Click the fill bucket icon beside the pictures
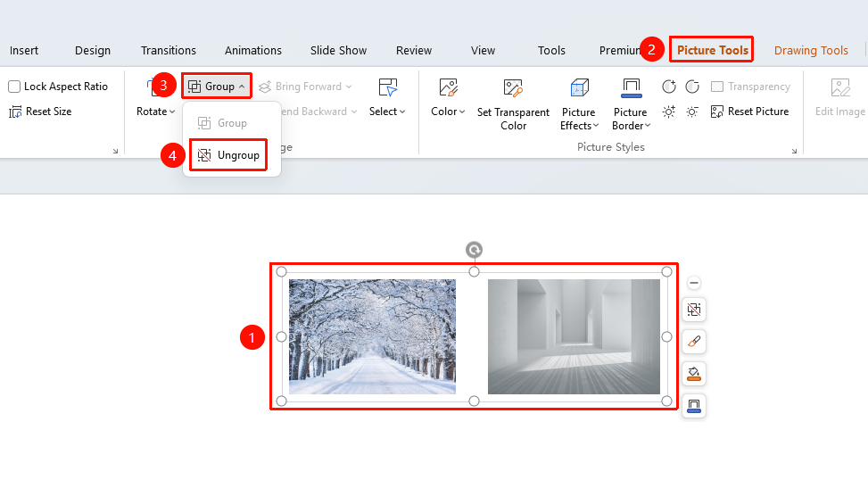Screen dimensions: 868x488 click(694, 373)
